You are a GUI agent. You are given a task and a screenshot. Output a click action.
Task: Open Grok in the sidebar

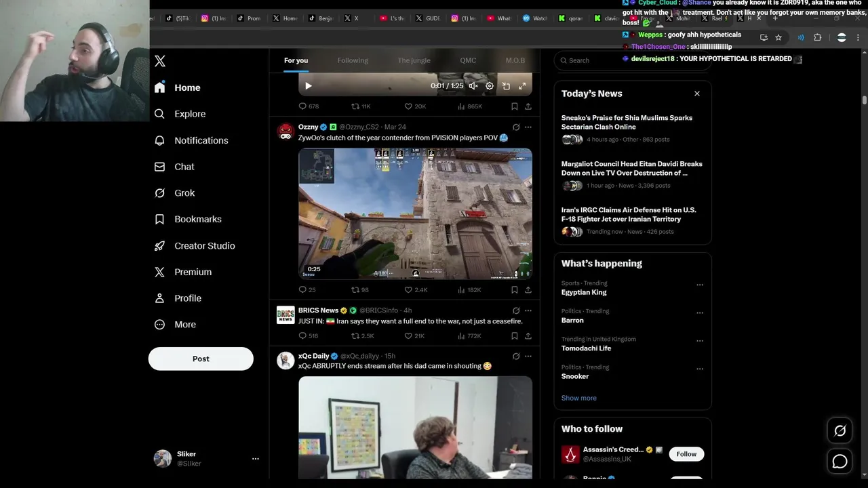click(175, 193)
